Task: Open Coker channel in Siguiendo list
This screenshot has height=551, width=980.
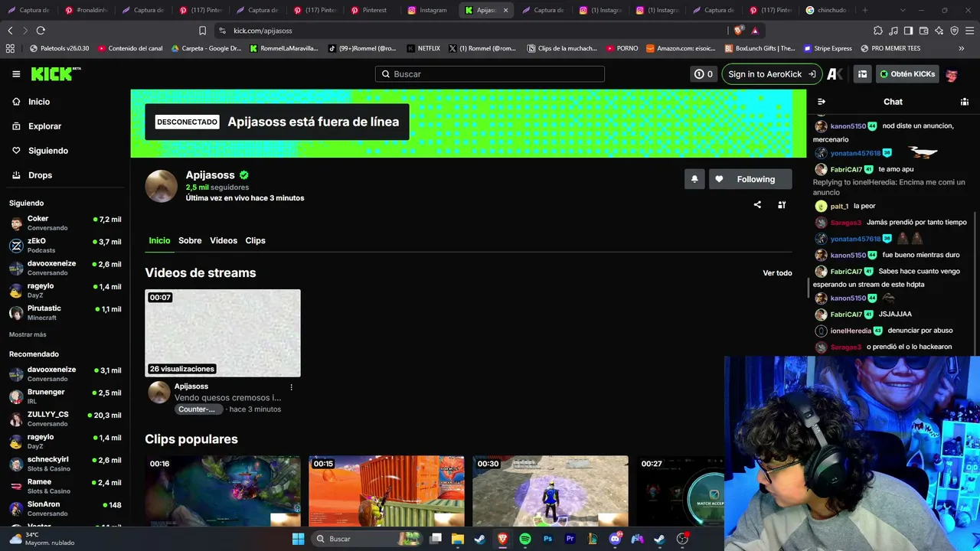Action: [65, 223]
